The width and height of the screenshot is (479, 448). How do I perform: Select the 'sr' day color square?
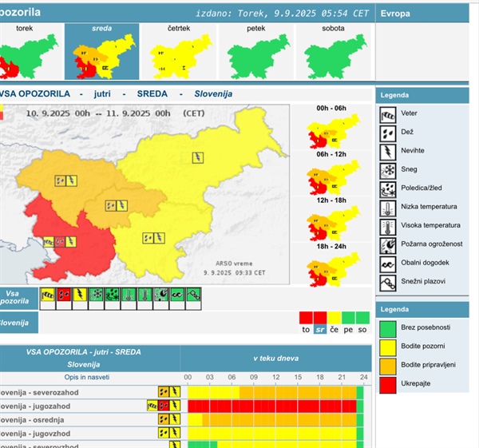pyautogui.click(x=320, y=318)
